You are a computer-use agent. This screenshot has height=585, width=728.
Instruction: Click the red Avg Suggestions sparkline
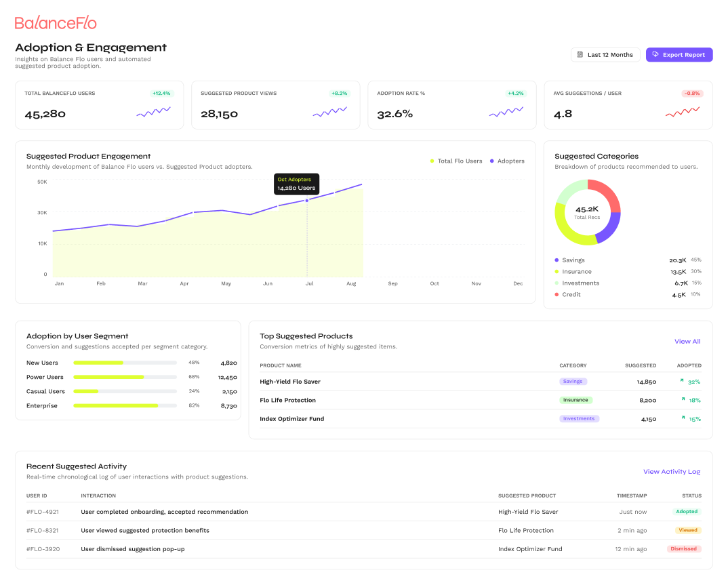click(683, 111)
